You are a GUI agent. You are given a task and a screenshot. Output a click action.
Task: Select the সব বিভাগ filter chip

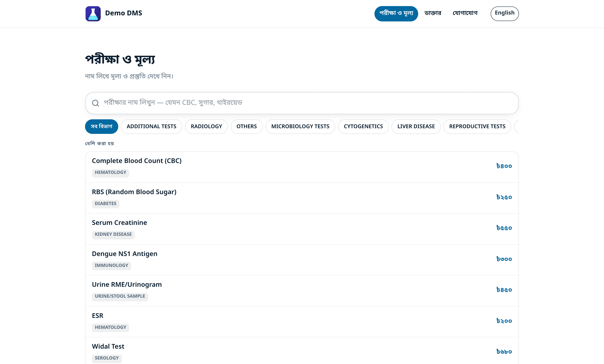(x=101, y=126)
